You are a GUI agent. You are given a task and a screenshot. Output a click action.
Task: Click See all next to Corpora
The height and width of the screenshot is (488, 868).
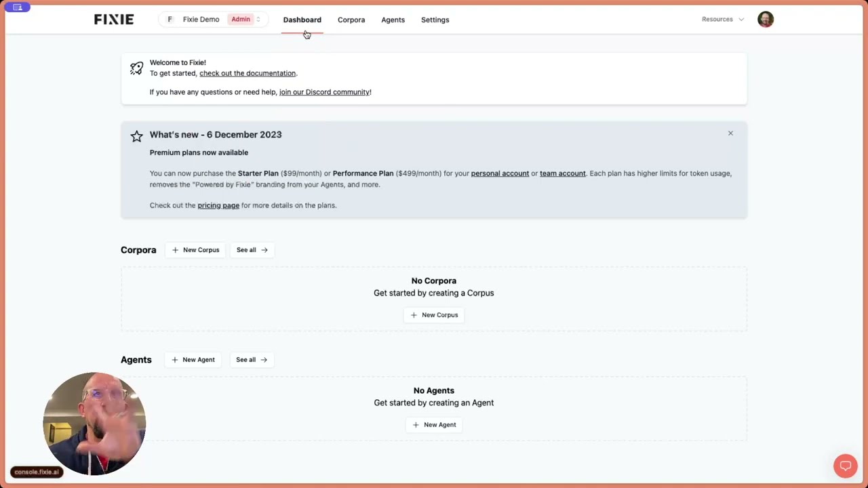pyautogui.click(x=252, y=250)
